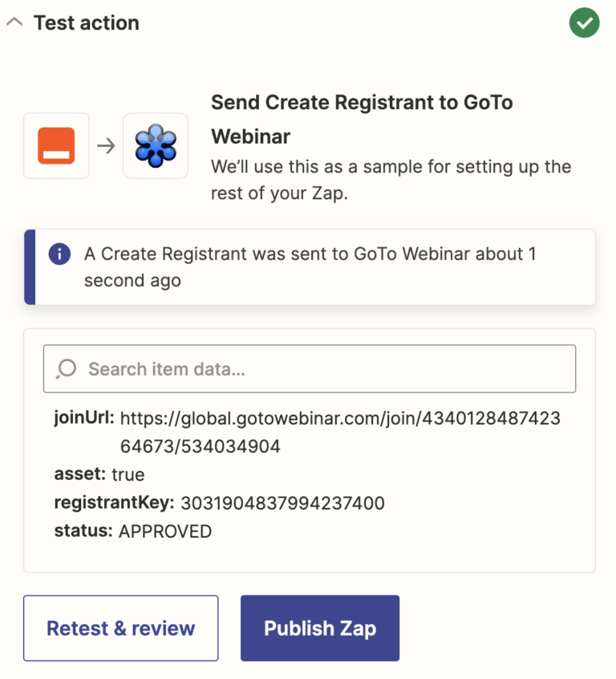Select the GoTo Webinar flower icon
Screen dimensions: 616x679
click(x=155, y=145)
